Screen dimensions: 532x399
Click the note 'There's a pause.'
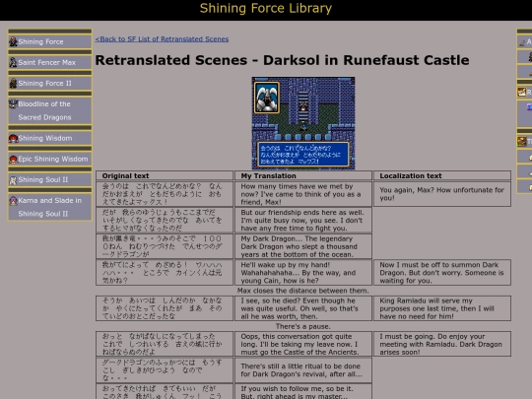(x=303, y=326)
